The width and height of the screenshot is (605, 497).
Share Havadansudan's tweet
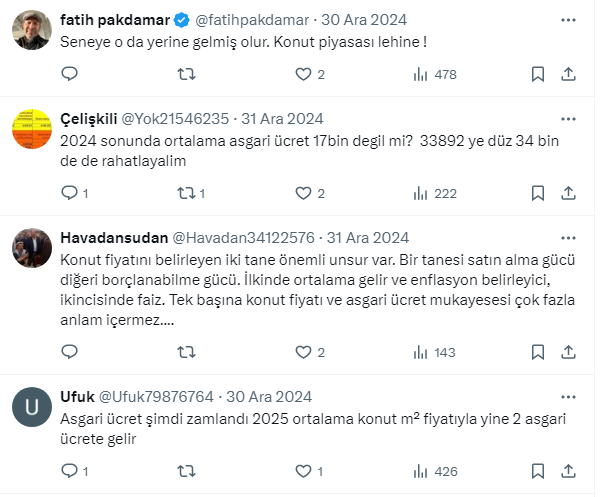click(568, 352)
